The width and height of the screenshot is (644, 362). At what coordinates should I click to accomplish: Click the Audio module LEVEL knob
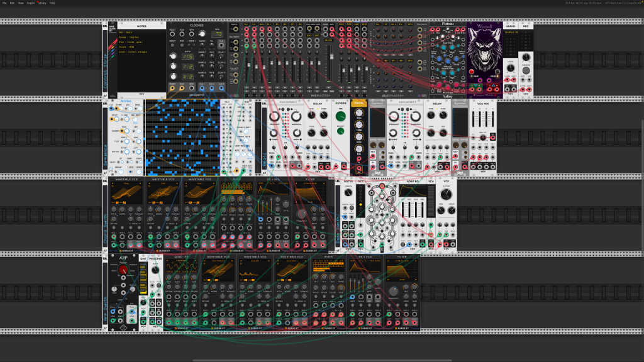coord(511,68)
